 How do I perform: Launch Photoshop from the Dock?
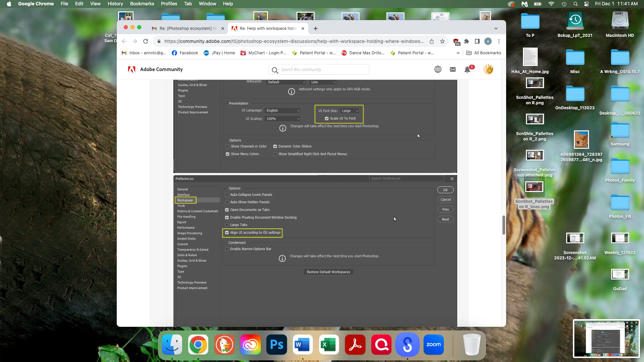(x=277, y=345)
